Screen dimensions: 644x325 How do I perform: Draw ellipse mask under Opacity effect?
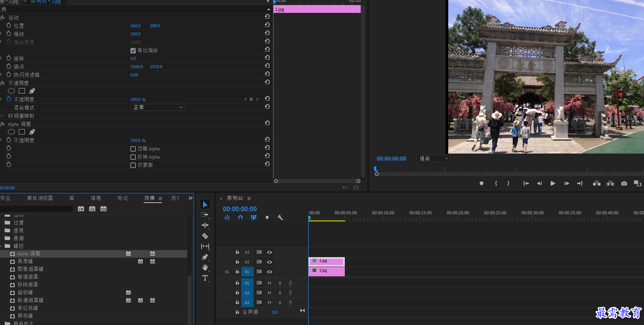click(x=11, y=91)
